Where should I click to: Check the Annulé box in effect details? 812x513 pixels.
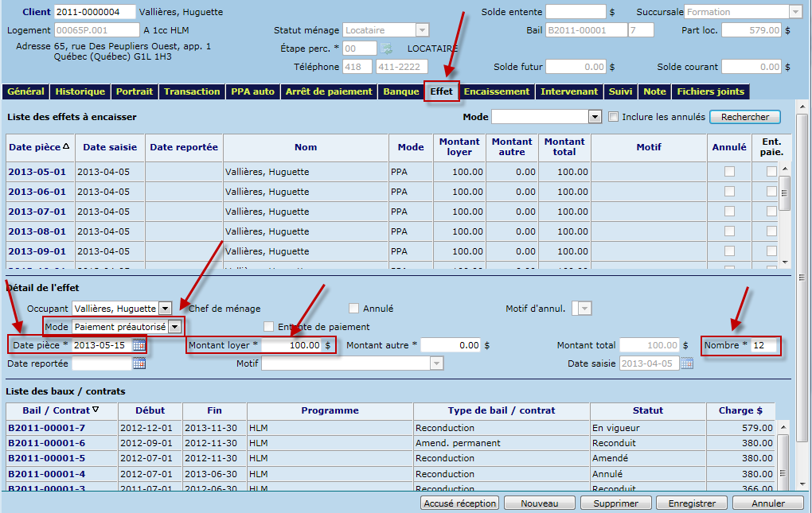click(353, 309)
